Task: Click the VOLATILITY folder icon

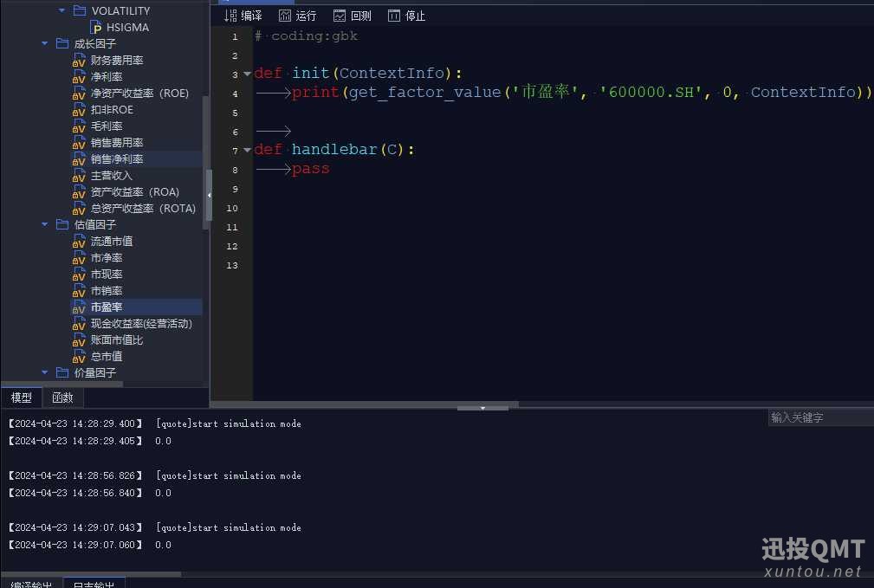Action: (80, 10)
